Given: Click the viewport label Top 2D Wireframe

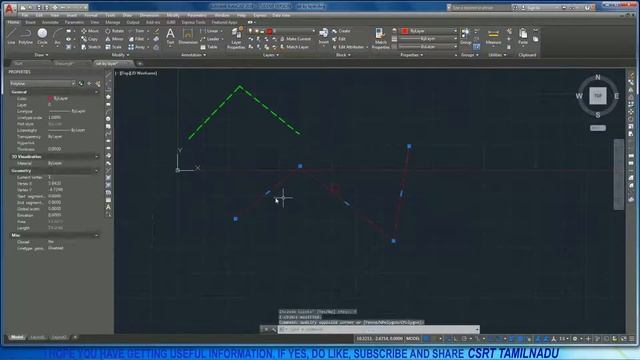Looking at the screenshot, I should 138,73.
